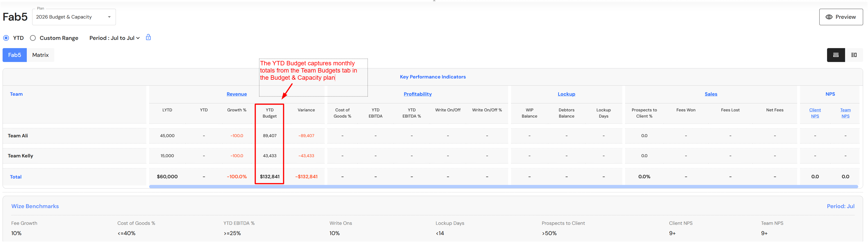Click the YTD EBITDA % benchmark value >=25%
The width and height of the screenshot is (868, 242).
(232, 233)
